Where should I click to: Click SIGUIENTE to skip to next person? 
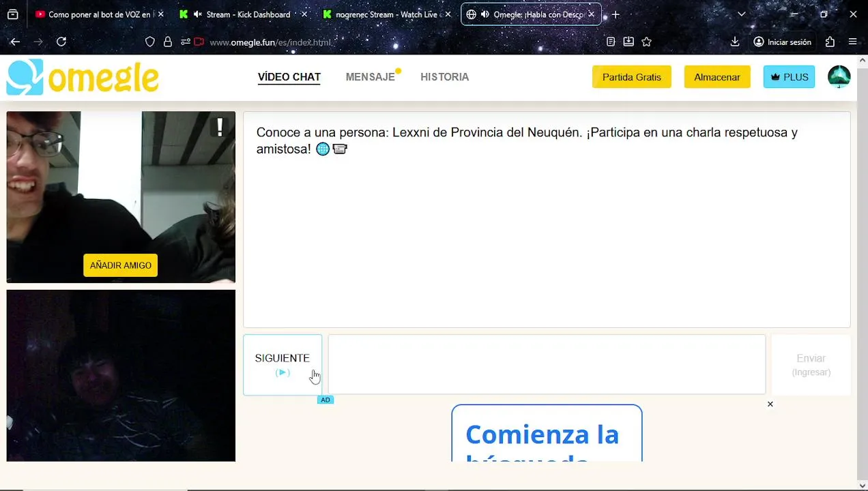point(283,365)
